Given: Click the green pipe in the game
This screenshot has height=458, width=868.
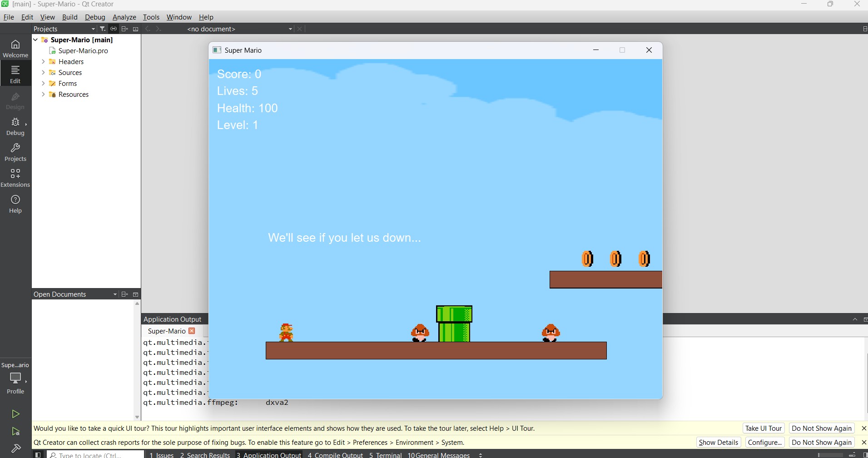Looking at the screenshot, I should tap(454, 324).
